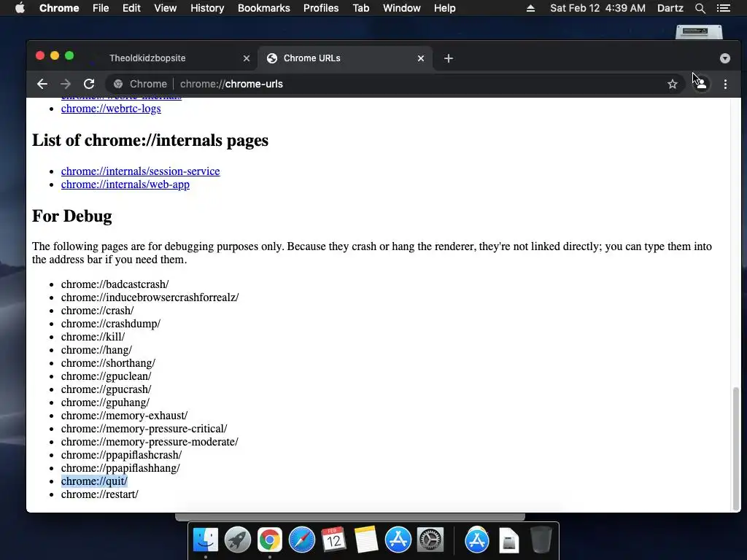Click the Dartz user name in the menu bar
The width and height of the screenshot is (747, 560).
coord(670,8)
